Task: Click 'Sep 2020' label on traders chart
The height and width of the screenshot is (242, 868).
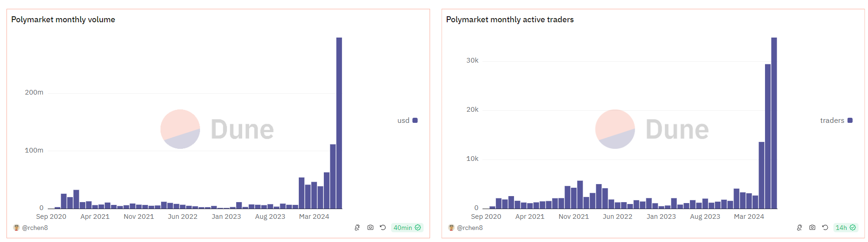Action: 486,217
